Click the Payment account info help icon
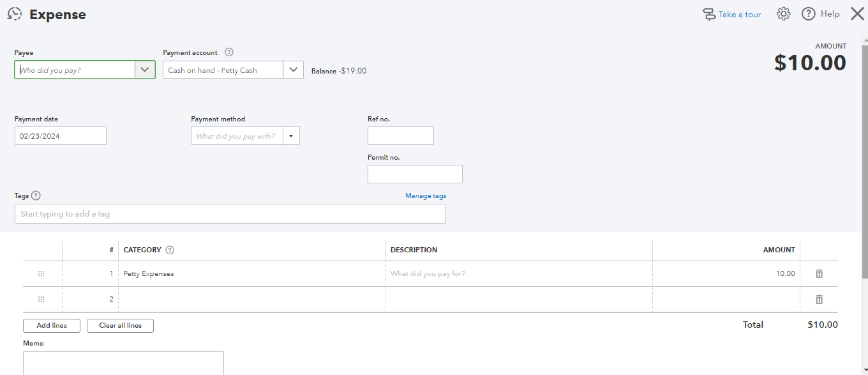868x375 pixels. (x=229, y=52)
